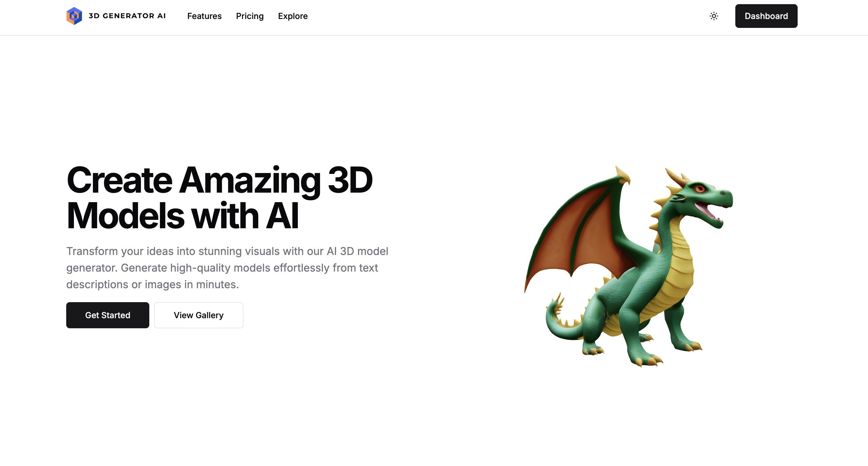Click the 3D Generator AI cube logo
The image size is (868, 466).
[74, 16]
